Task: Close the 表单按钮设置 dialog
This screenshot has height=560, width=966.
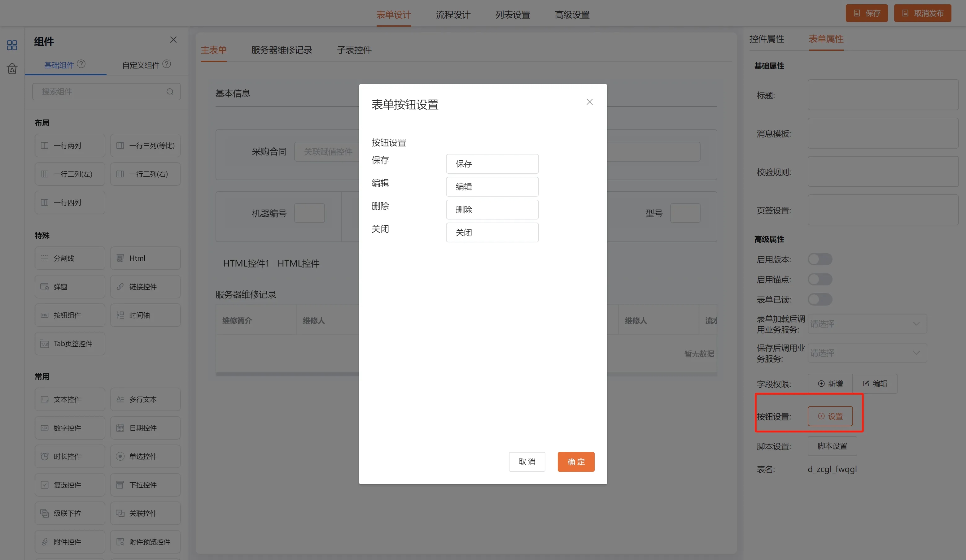Action: pyautogui.click(x=589, y=102)
